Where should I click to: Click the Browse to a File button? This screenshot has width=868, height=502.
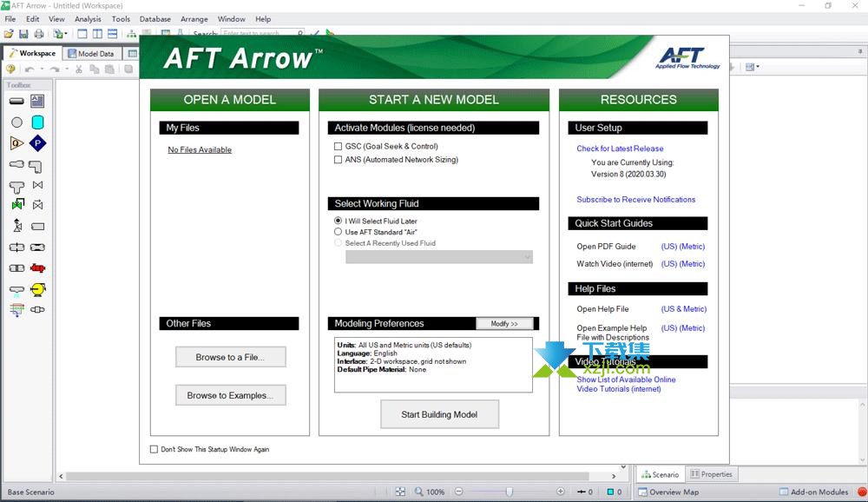[x=231, y=357]
